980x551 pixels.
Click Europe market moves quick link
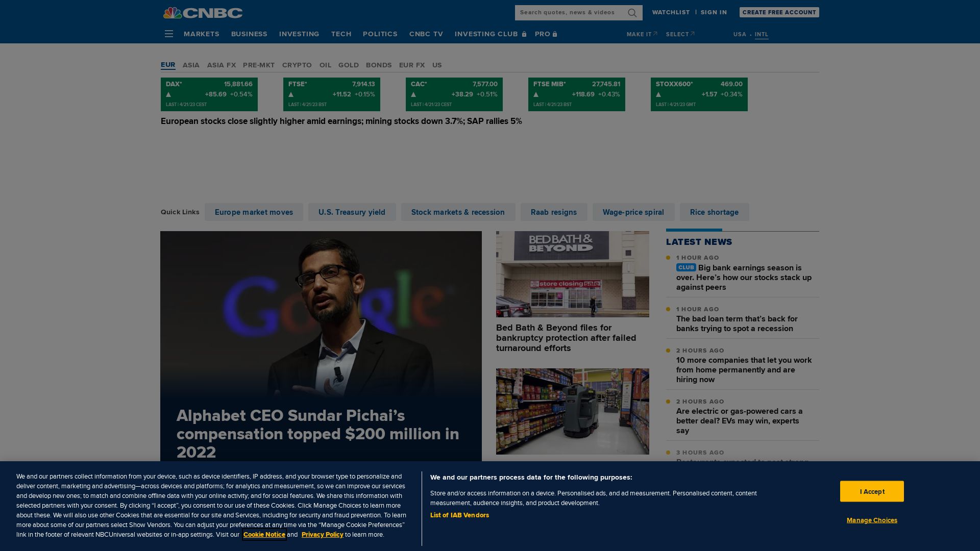254,212
